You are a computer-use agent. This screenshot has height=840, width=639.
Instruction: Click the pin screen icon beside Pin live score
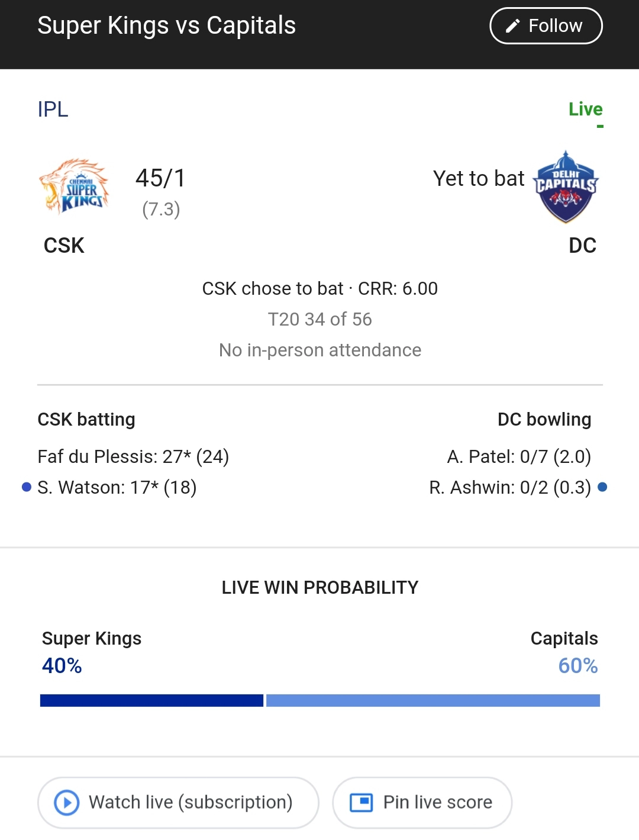pyautogui.click(x=362, y=803)
